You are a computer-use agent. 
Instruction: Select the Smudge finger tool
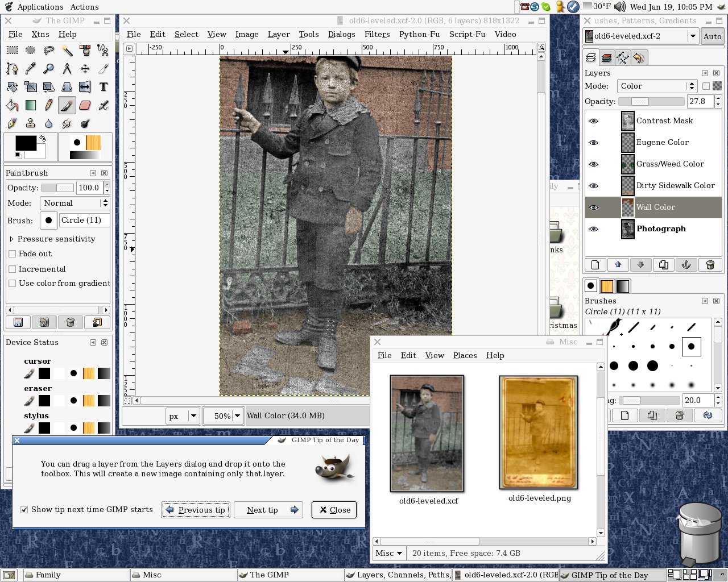pos(67,123)
